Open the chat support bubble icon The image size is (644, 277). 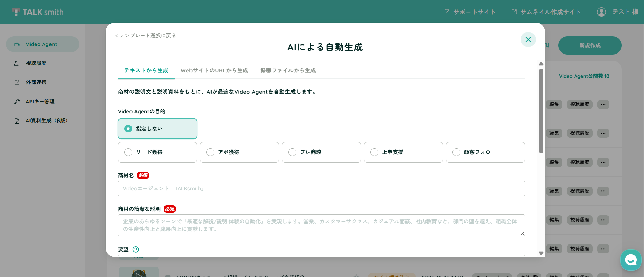pos(631,260)
